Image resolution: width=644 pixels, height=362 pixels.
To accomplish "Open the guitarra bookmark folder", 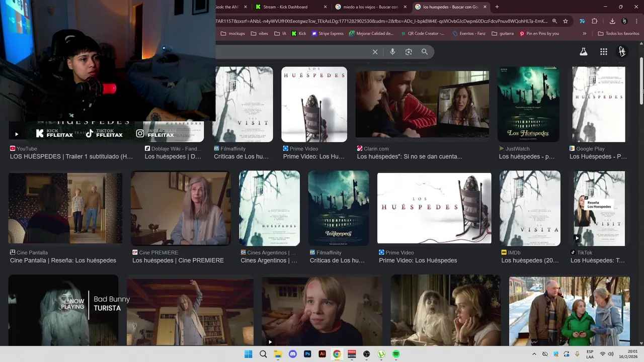I will (503, 34).
